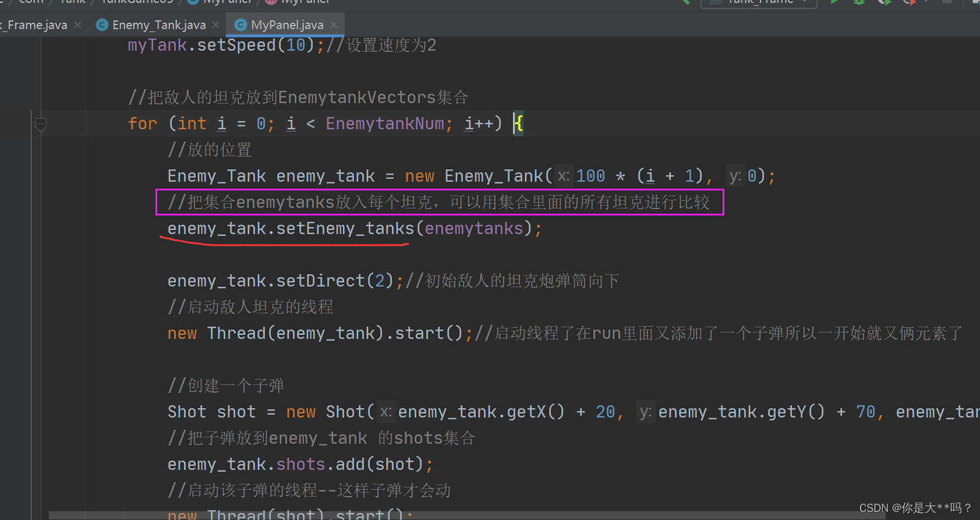Click the 'enemytanks' argument in purple

pyautogui.click(x=474, y=228)
